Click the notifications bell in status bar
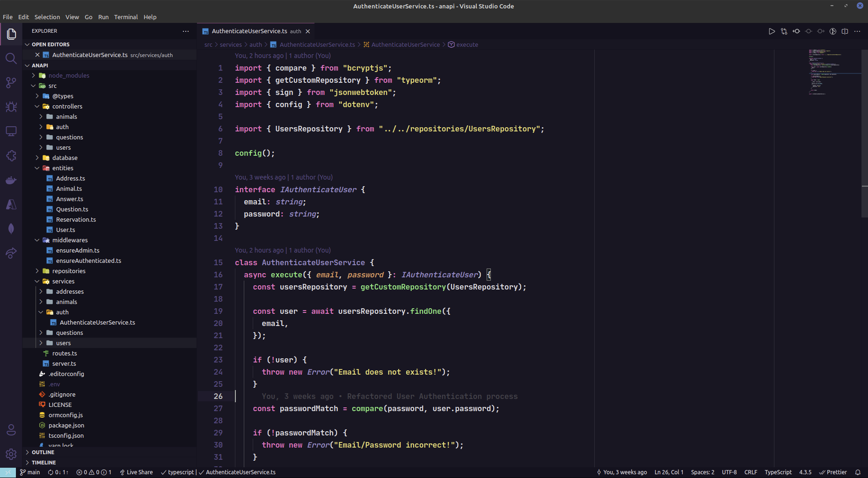868x478 pixels. 858,472
